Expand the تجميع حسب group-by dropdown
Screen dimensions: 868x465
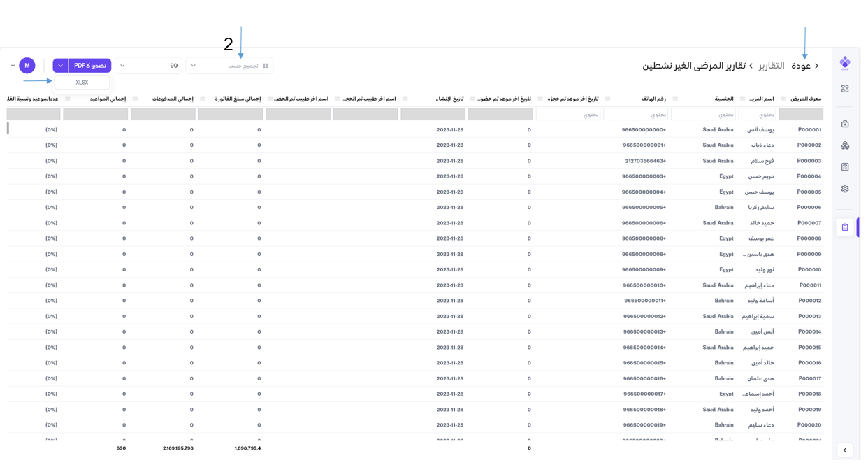click(x=229, y=66)
